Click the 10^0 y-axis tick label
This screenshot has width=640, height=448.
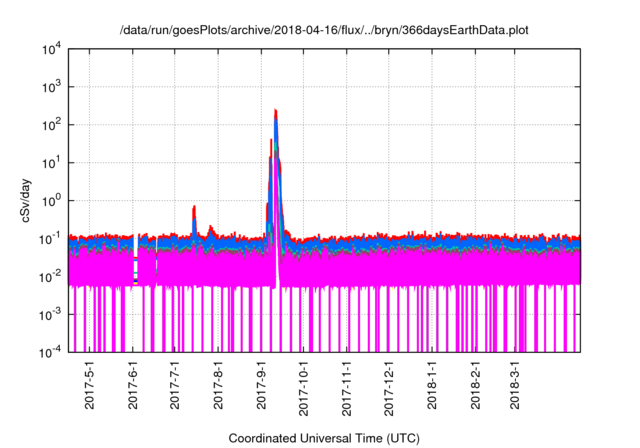[51, 201]
